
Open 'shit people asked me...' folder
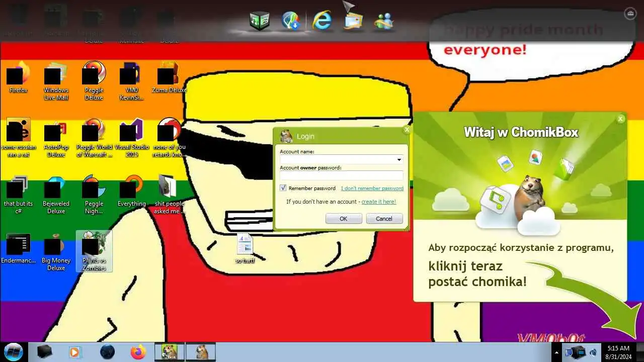[169, 194]
